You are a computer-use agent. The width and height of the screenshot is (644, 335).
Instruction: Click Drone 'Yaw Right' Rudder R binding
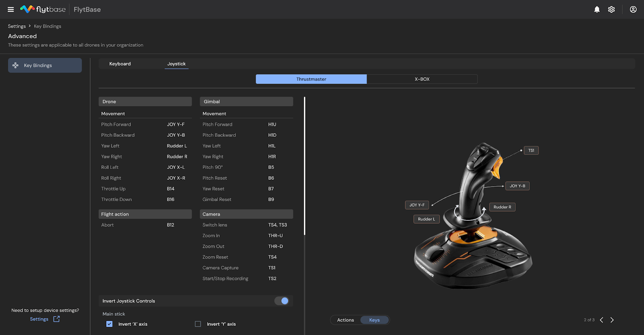[177, 157]
